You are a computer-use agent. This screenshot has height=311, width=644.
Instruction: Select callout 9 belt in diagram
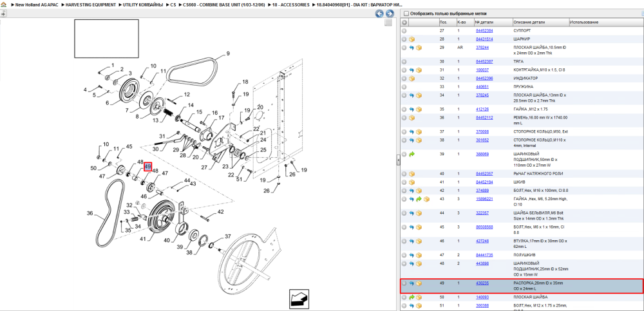(228, 53)
